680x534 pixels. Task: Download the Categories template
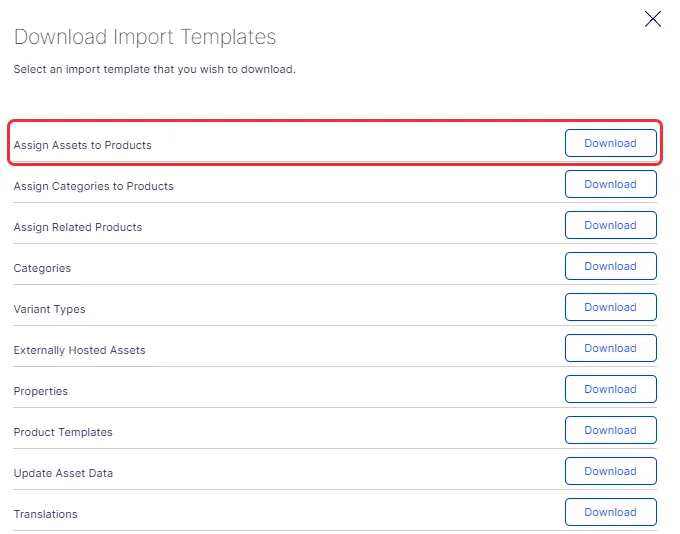[x=611, y=266]
